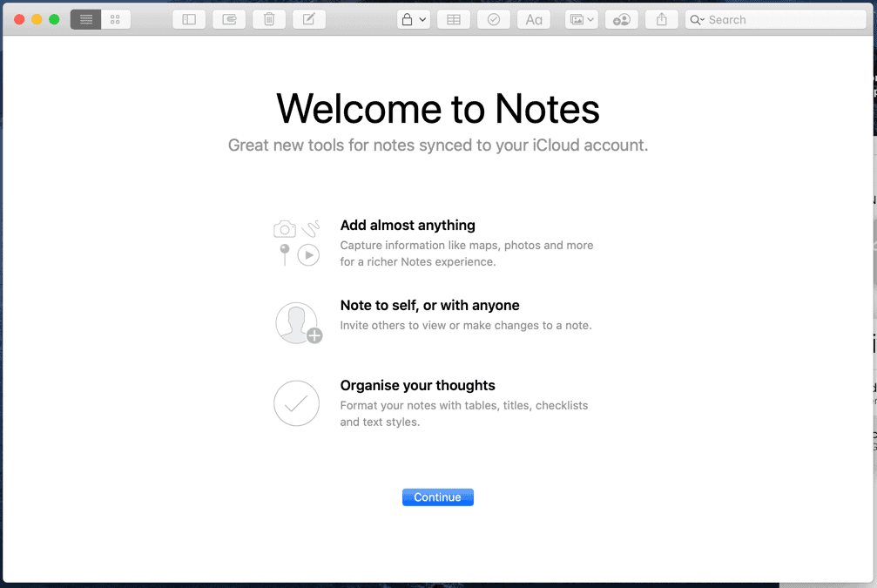Toggle the folders sidebar button
877x588 pixels.
(189, 19)
